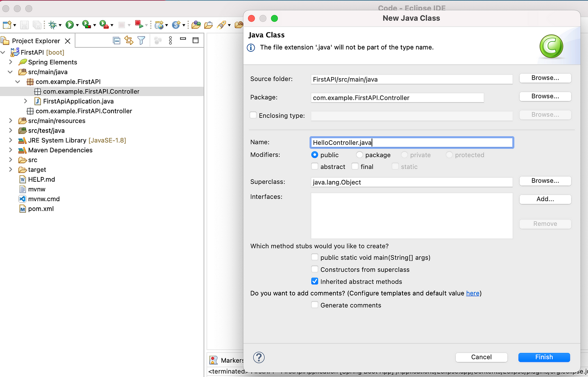
Task: Expand the src/test/java folder
Action: (x=11, y=130)
